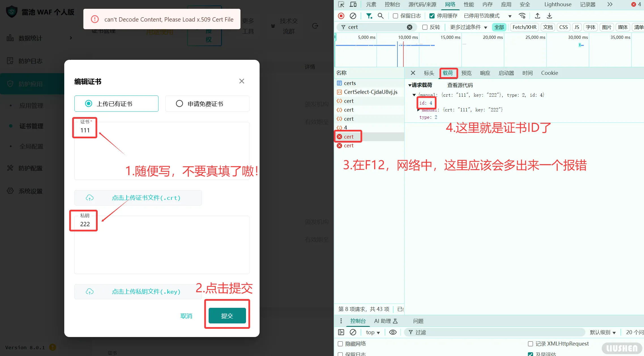
Task: Open the AI 助理 console tab
Action: 385,321
